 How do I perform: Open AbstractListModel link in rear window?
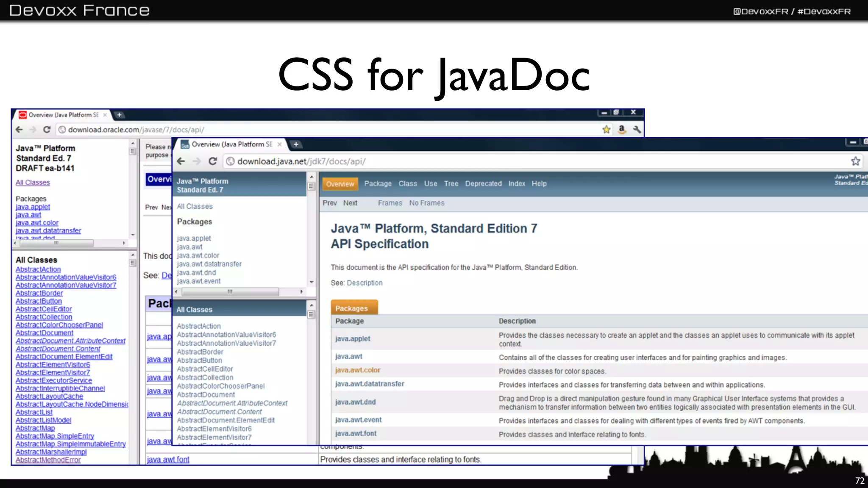43,420
